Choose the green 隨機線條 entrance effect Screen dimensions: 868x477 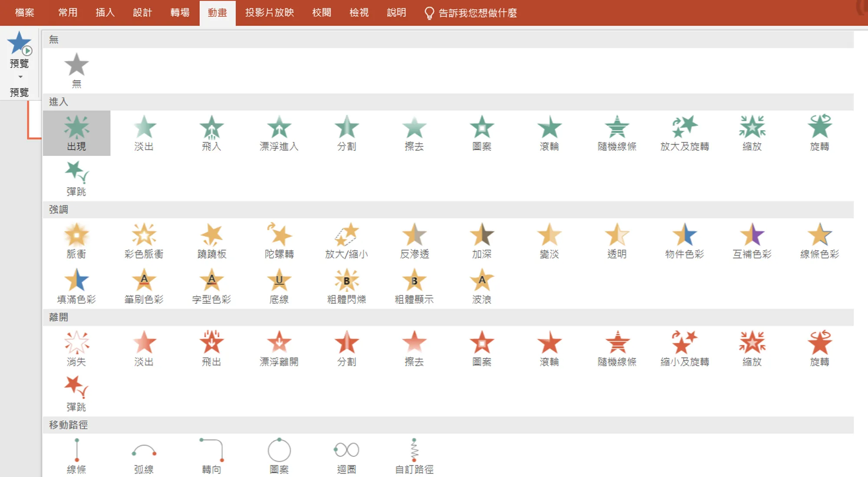coord(617,133)
